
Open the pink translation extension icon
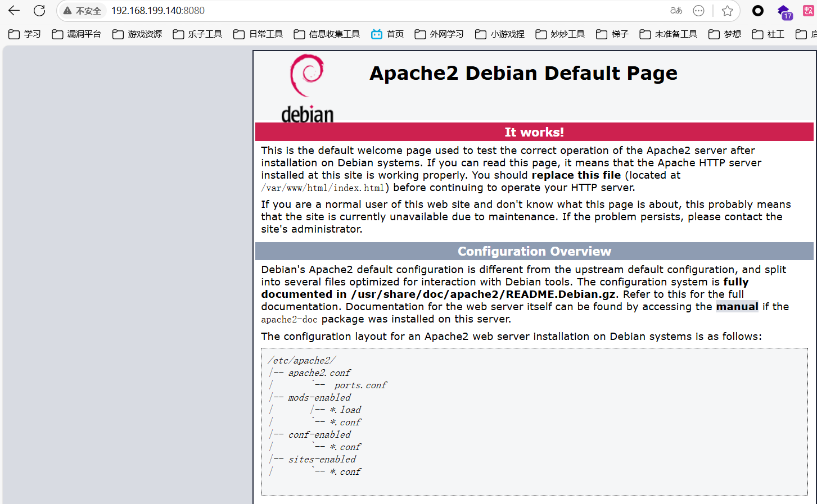[x=809, y=11]
